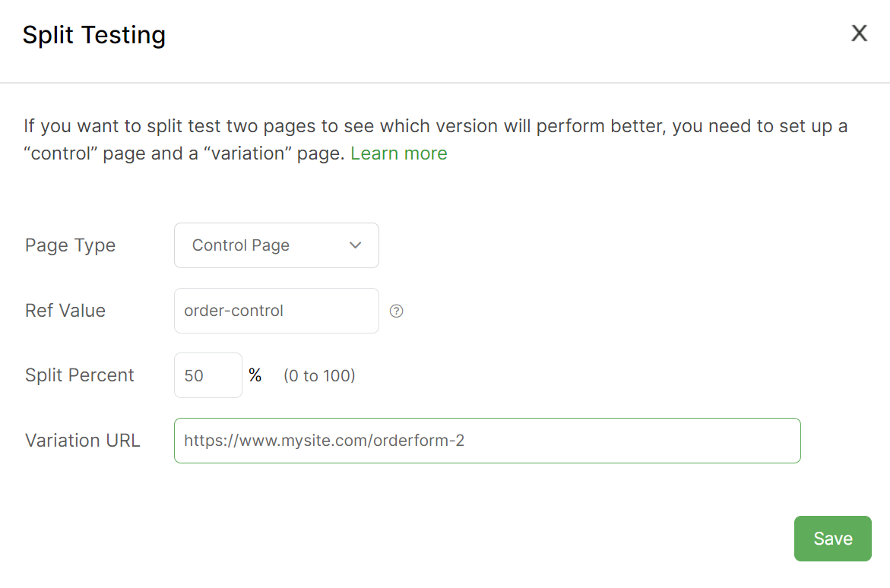Open the Page Type dropdown

click(276, 245)
